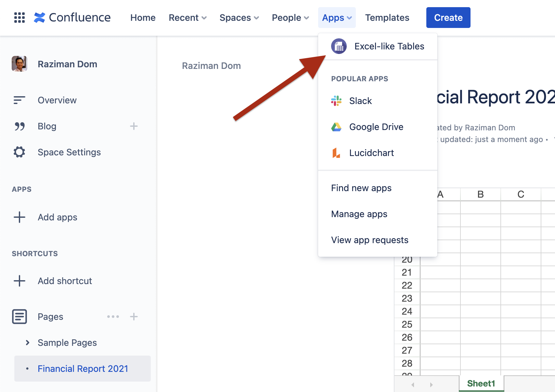Close the Apps dropdown menu

(337, 18)
